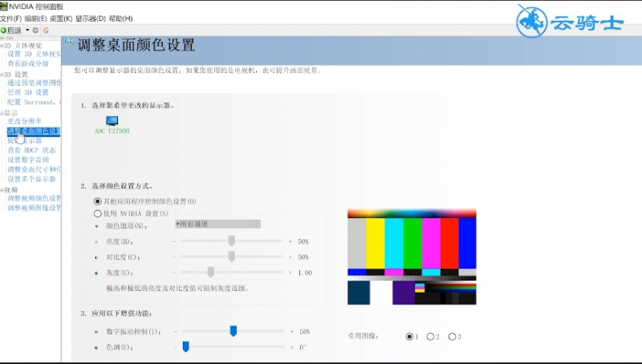This screenshot has width=642, height=364.
Task: Collapse the 显示 tree group
Action: pos(2,113)
